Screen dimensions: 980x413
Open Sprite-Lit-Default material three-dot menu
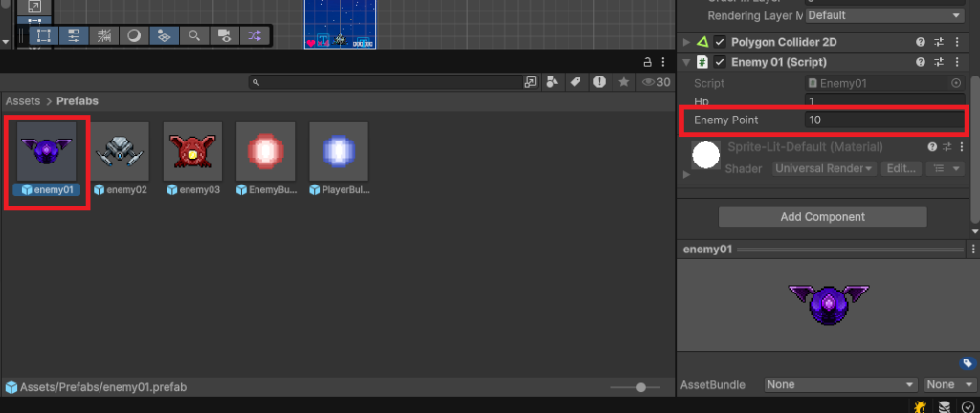tap(961, 147)
